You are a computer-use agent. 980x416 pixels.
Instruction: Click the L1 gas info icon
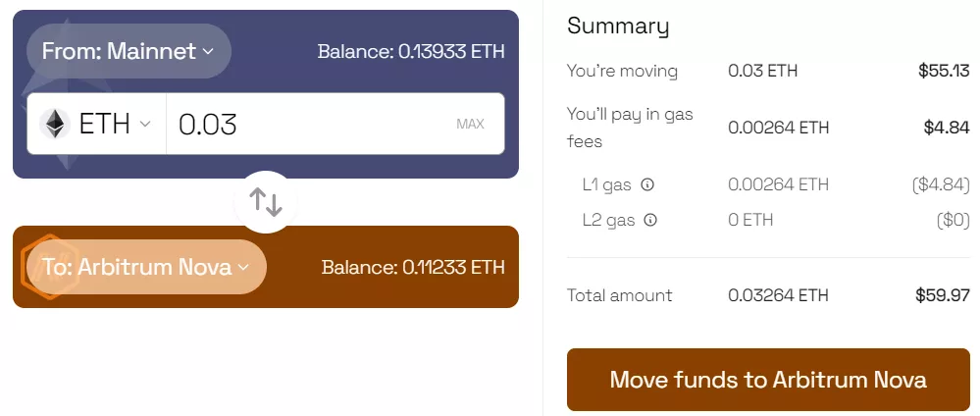pos(647,184)
